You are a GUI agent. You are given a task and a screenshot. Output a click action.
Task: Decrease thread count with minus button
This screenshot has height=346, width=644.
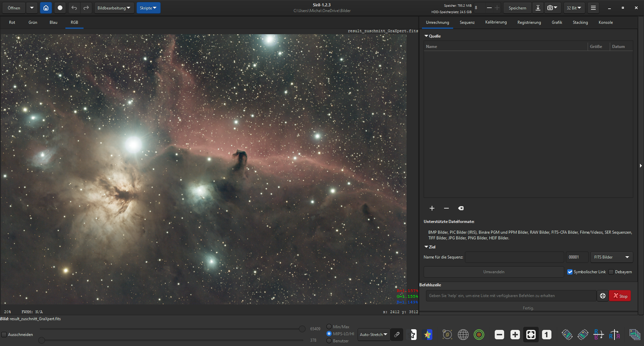pos(489,8)
